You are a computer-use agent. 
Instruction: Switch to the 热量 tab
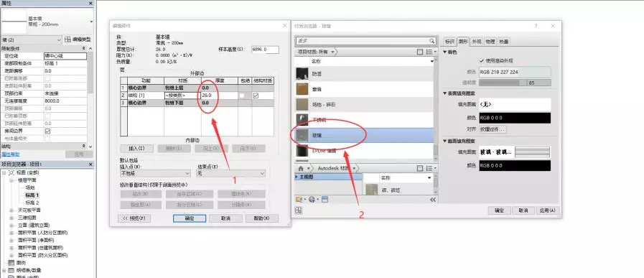coord(503,41)
